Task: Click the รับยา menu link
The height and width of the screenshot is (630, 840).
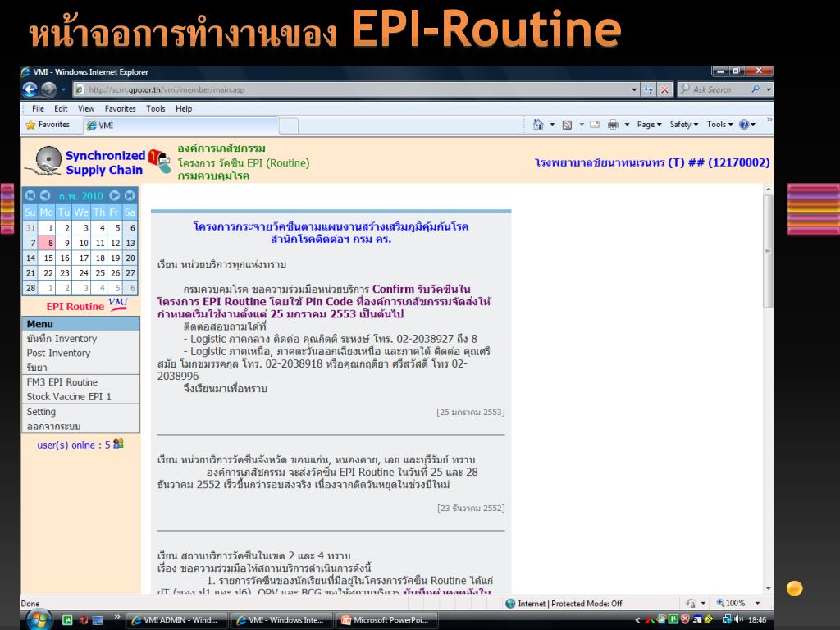Action: click(37, 367)
